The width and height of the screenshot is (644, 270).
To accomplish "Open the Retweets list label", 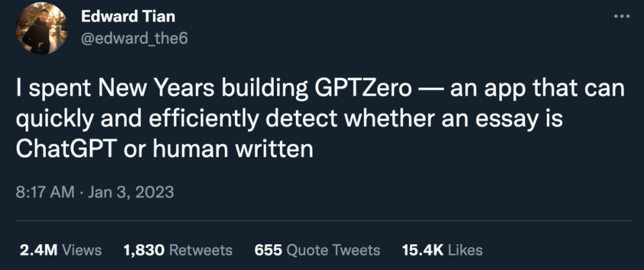I will pyautogui.click(x=201, y=250).
